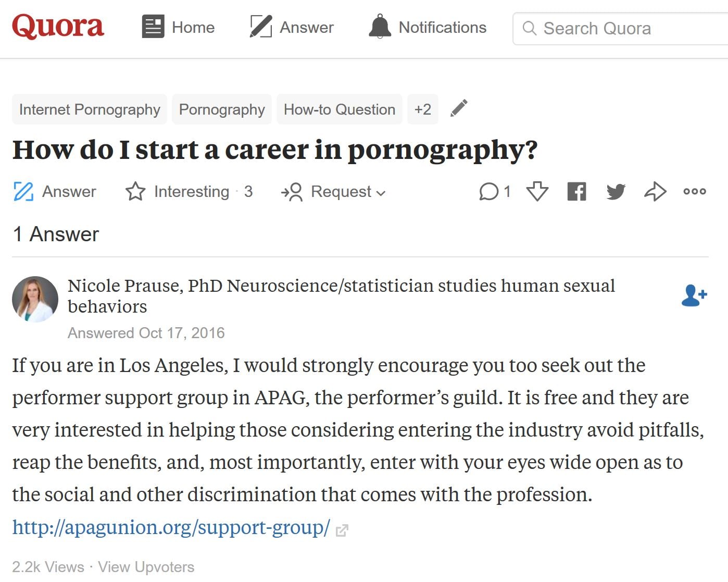This screenshot has height=582, width=728.
Task: Click the View Upvoters link
Action: pyautogui.click(x=146, y=567)
